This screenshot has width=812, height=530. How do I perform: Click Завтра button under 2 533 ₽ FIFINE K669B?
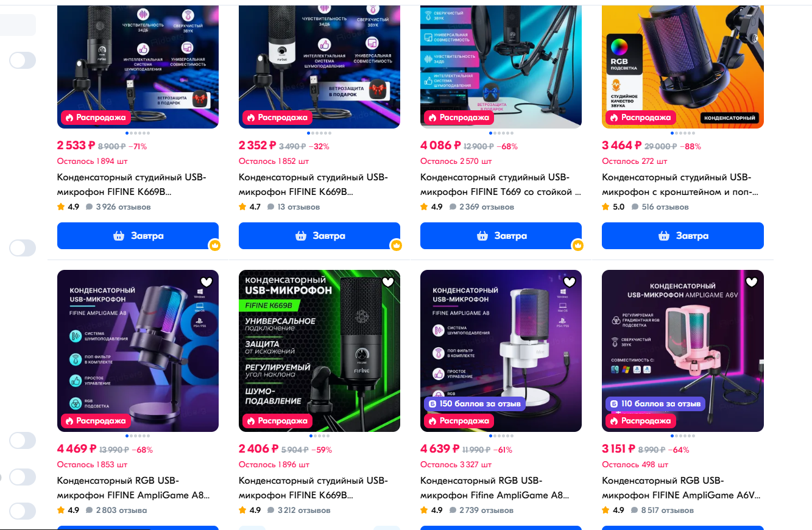pyautogui.click(x=138, y=236)
